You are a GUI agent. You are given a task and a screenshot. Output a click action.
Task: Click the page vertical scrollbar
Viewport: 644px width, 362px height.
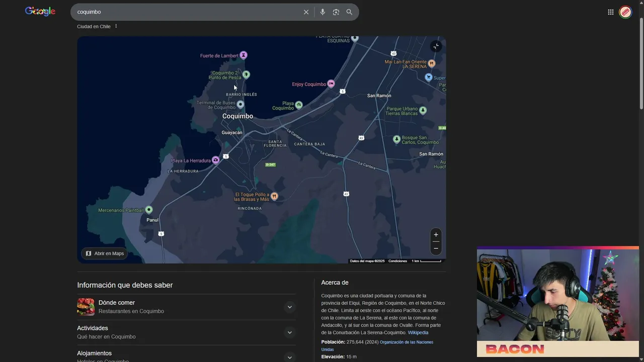pyautogui.click(x=641, y=63)
